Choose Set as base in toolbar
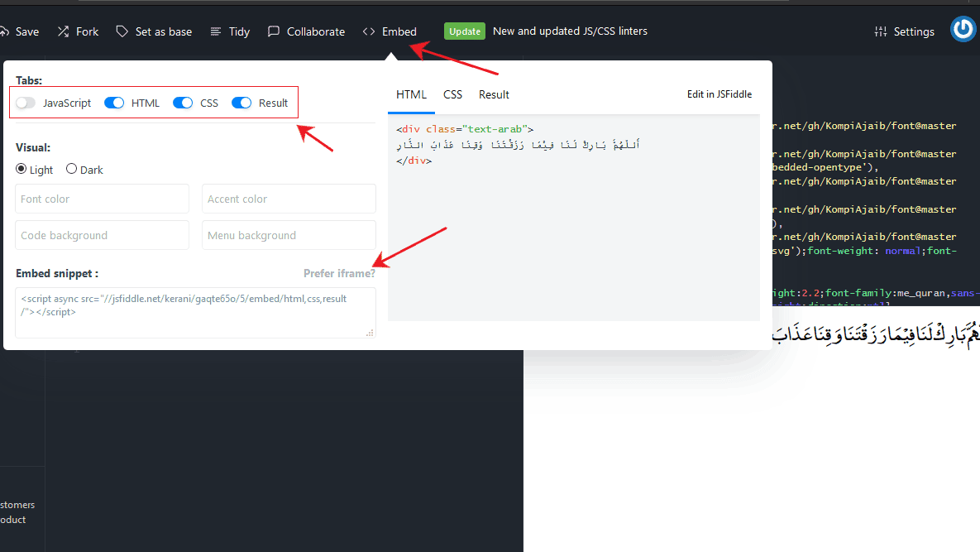This screenshot has width=980, height=552. coord(163,31)
